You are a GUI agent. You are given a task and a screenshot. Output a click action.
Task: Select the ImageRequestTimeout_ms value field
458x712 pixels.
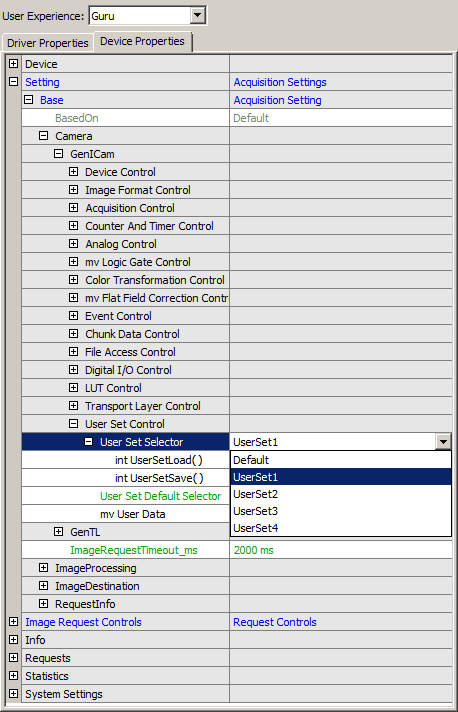341,550
